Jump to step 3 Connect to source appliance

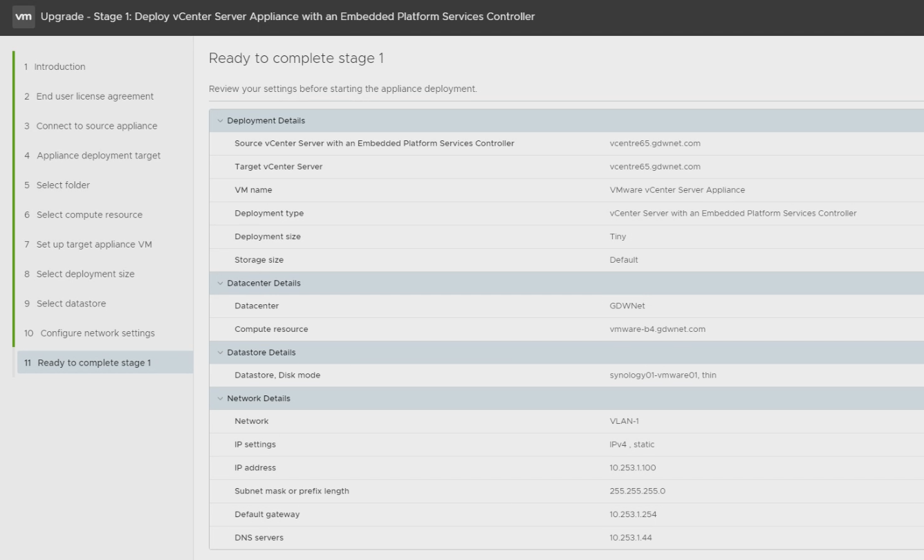(91, 126)
